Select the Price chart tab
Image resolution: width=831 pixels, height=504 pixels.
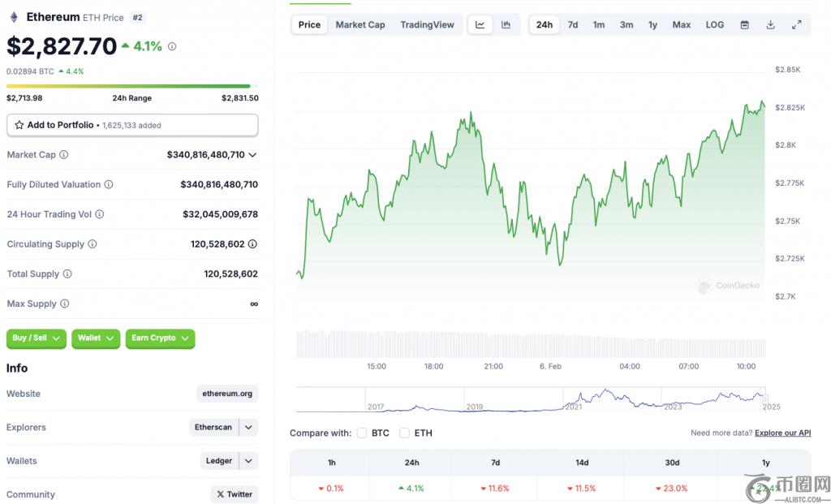click(x=309, y=25)
